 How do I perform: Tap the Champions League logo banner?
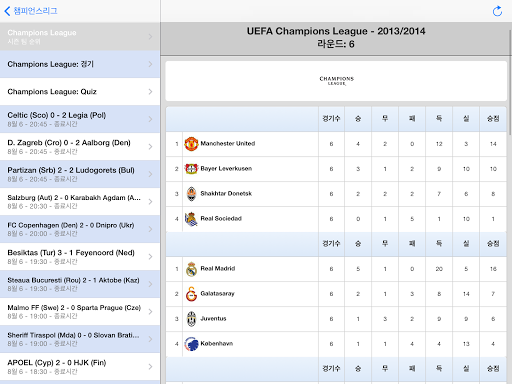[x=336, y=81]
